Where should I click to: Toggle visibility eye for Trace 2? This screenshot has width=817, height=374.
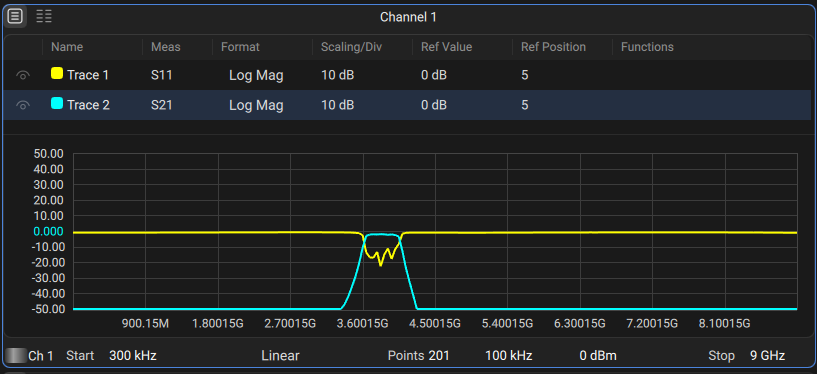pyautogui.click(x=22, y=105)
